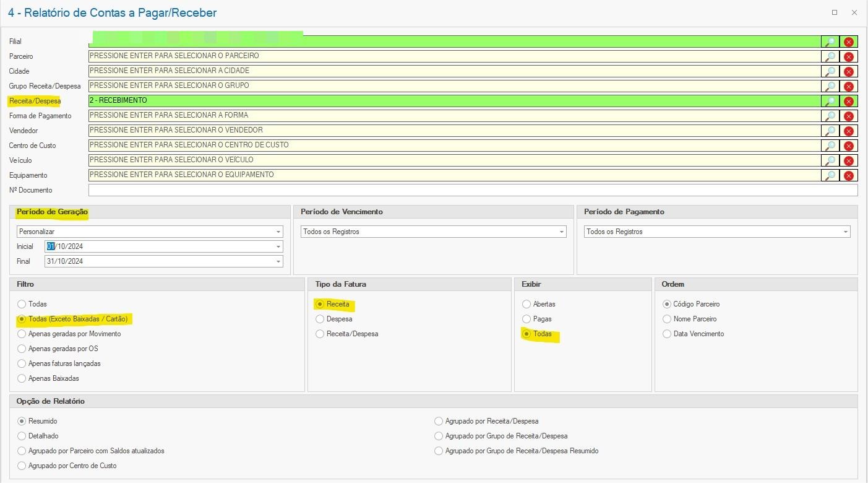Clear the Equipamento field with red X
The image size is (868, 483).
(849, 175)
